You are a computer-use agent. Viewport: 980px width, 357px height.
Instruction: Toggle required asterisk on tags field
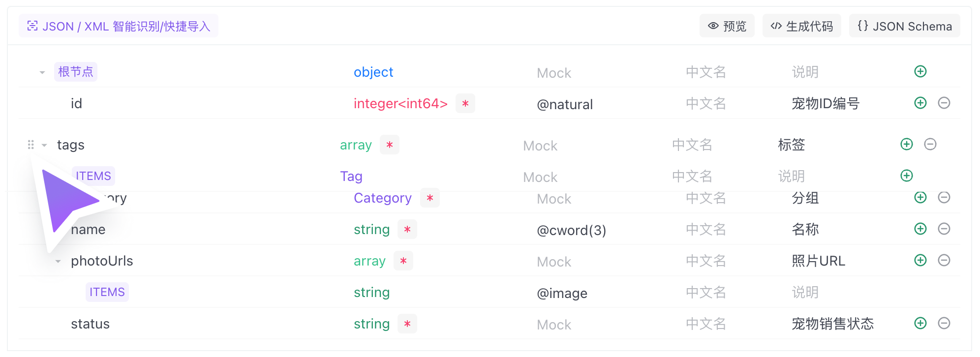click(389, 145)
